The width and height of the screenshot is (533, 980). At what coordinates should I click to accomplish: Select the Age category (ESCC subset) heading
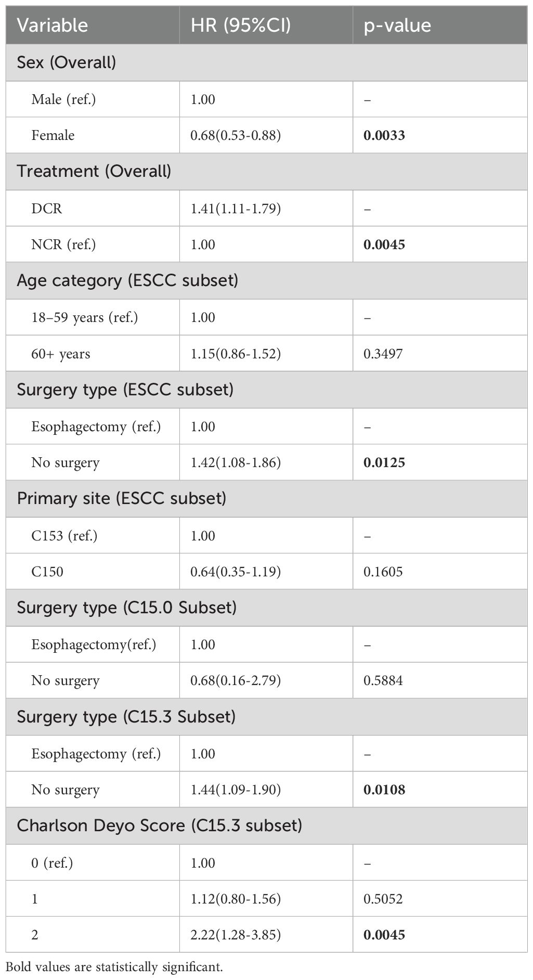pyautogui.click(x=127, y=280)
